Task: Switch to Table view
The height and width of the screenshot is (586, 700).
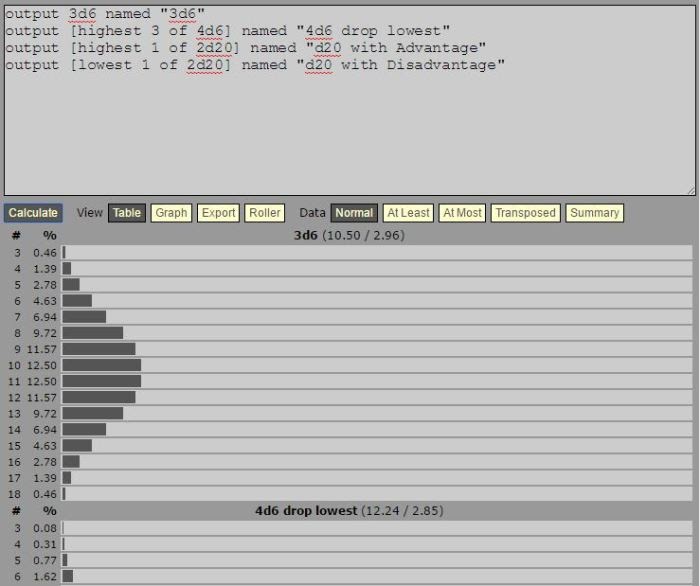Action: (x=127, y=213)
